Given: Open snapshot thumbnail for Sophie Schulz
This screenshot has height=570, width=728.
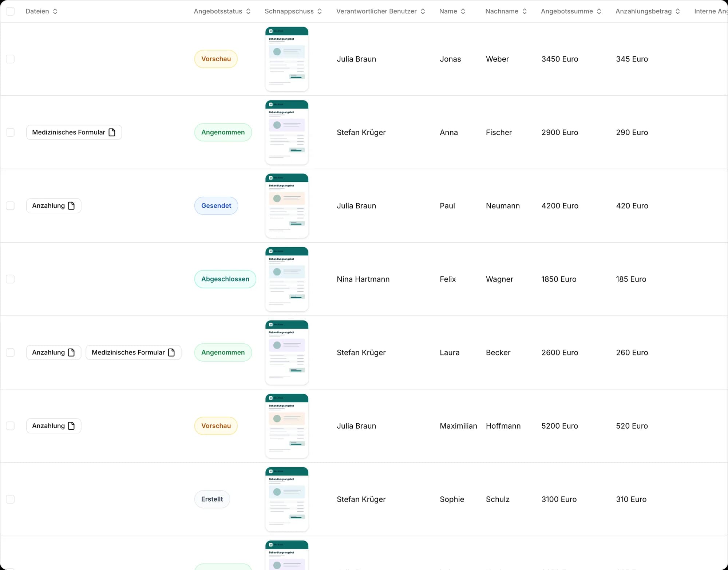Looking at the screenshot, I should point(287,499).
